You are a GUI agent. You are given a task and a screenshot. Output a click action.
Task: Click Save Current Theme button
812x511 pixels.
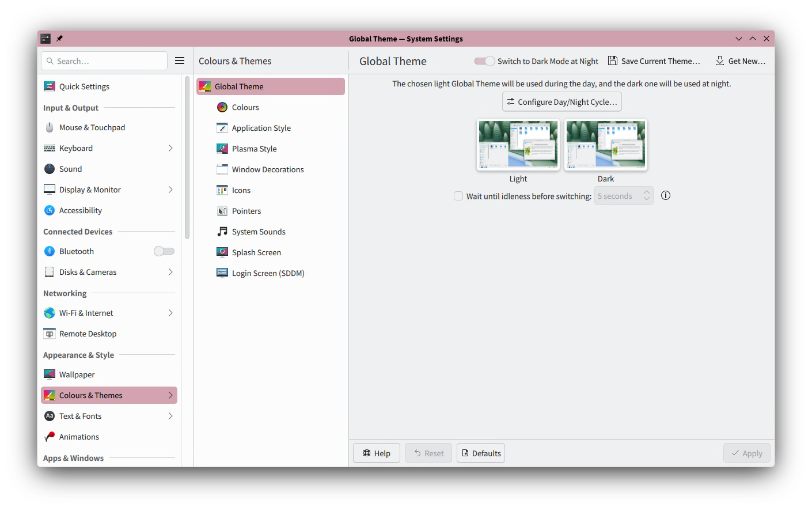coord(654,61)
